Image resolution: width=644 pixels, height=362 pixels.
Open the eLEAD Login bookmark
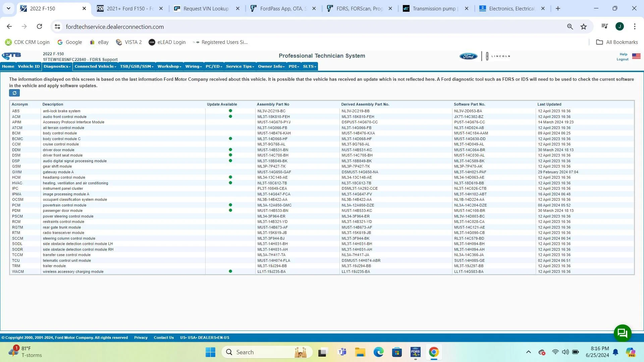pos(167,42)
